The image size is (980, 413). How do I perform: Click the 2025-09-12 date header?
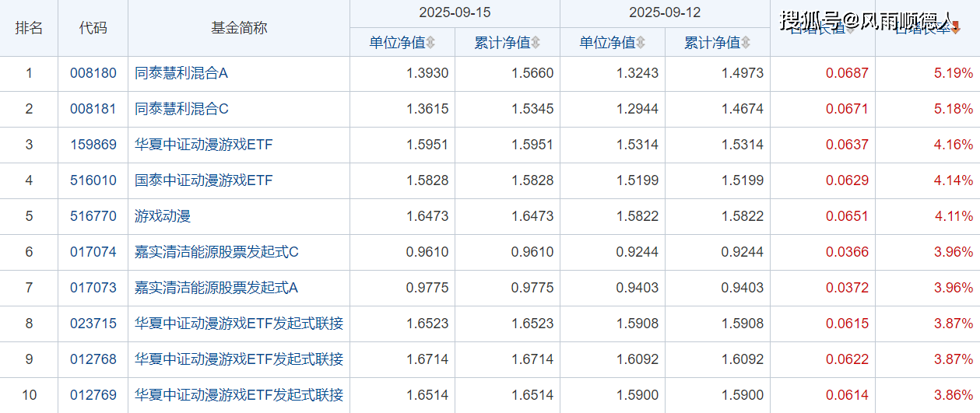(665, 13)
